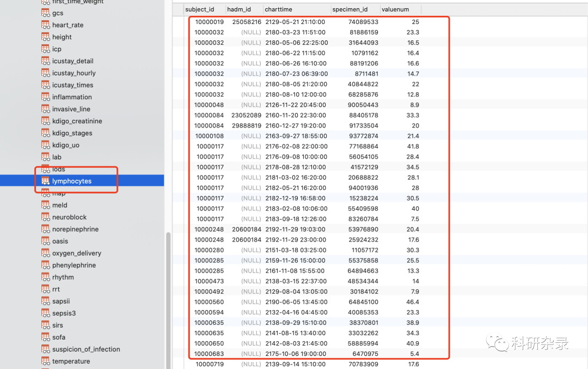
Task: Open the temperature table
Action: click(71, 361)
